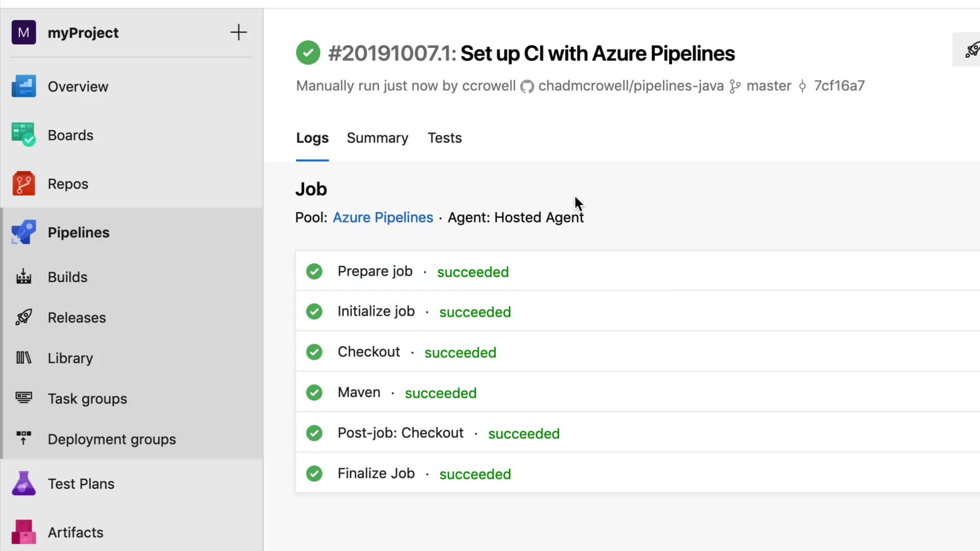This screenshot has height=551, width=980.
Task: Open Deployment groups icon
Action: click(x=23, y=438)
